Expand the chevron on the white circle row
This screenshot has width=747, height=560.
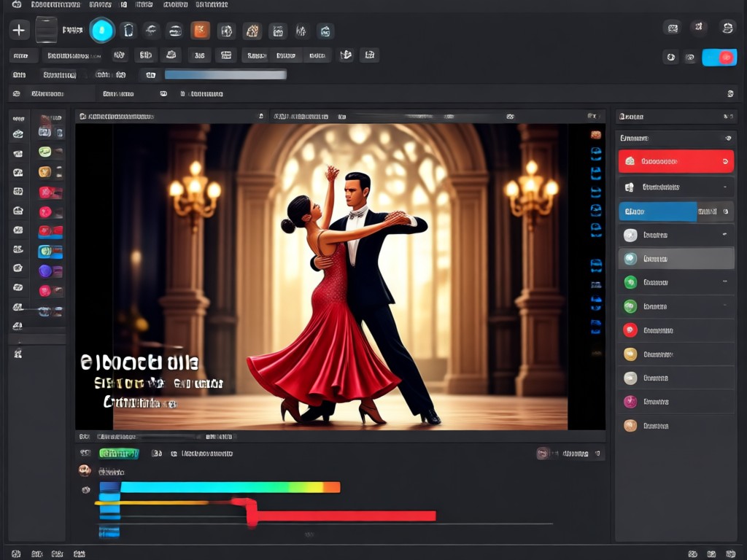tap(724, 234)
